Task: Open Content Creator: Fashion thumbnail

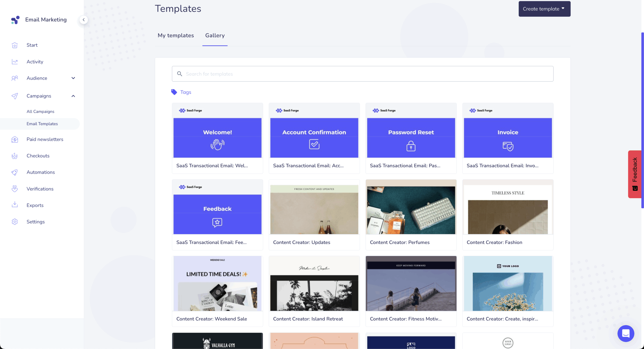Action: 508,207
